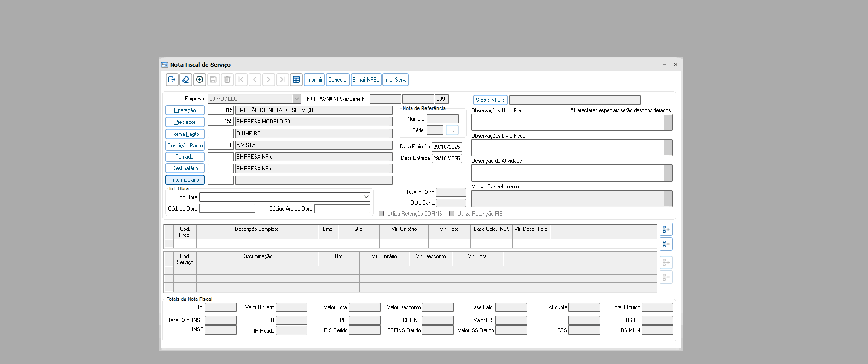Click the Cancelar button

338,80
